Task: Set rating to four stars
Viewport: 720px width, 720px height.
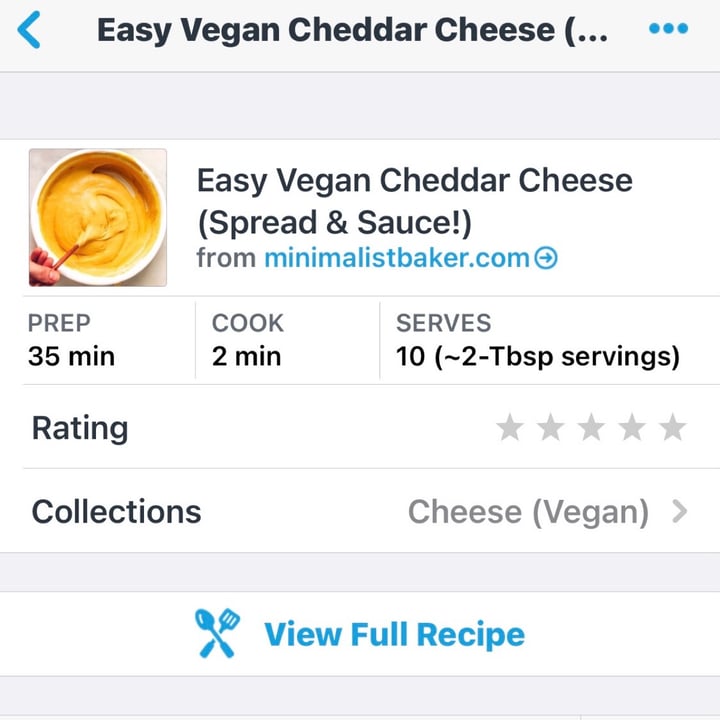Action: [x=632, y=427]
